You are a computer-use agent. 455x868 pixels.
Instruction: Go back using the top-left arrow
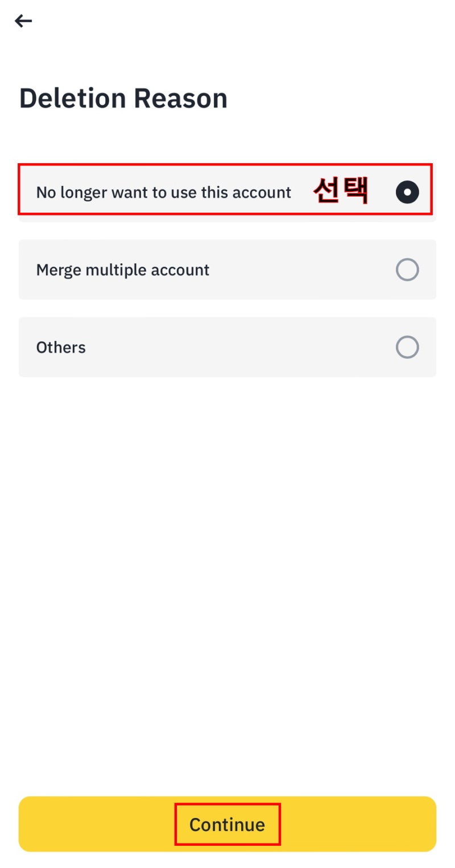click(x=23, y=21)
